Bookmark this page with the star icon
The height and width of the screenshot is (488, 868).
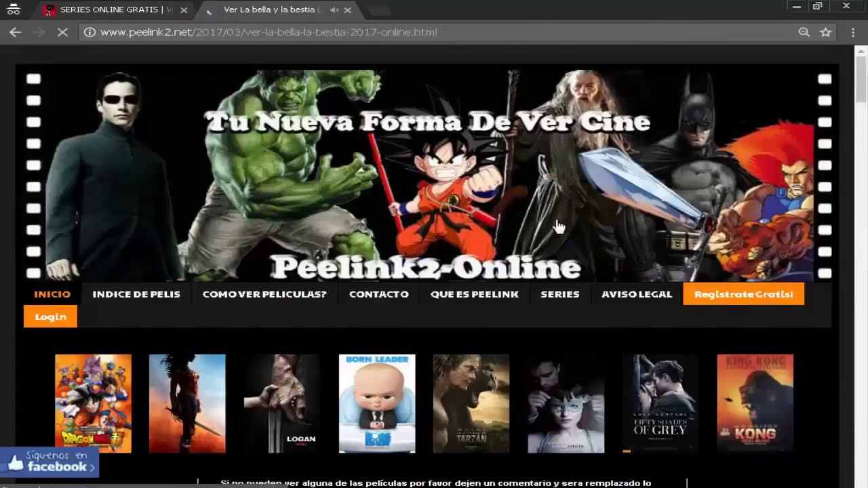(825, 32)
